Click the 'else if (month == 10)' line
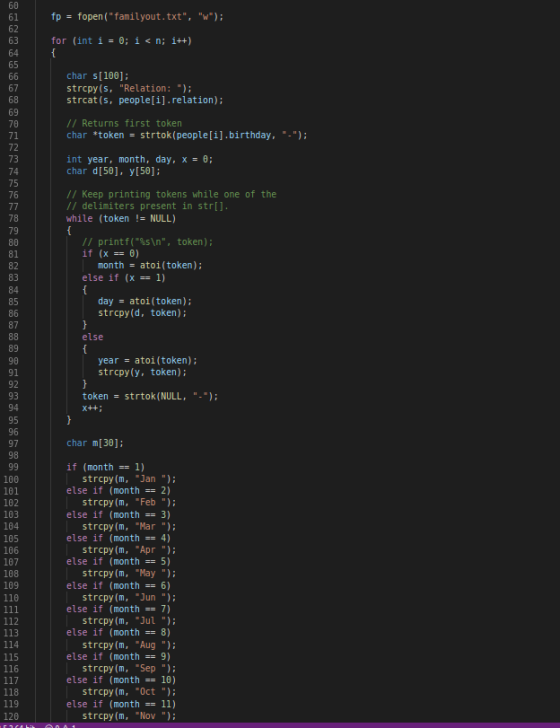This screenshot has height=728, width=560. click(x=121, y=680)
